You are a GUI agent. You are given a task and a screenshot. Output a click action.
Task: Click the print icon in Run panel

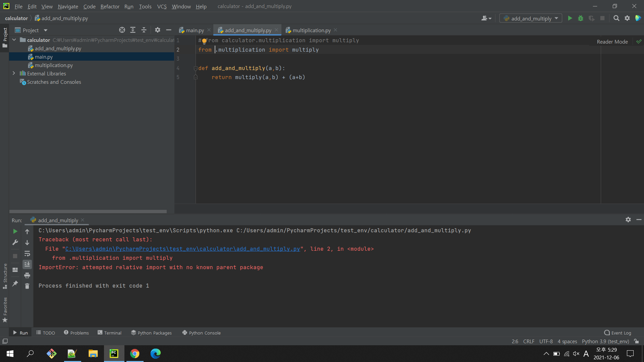27,275
